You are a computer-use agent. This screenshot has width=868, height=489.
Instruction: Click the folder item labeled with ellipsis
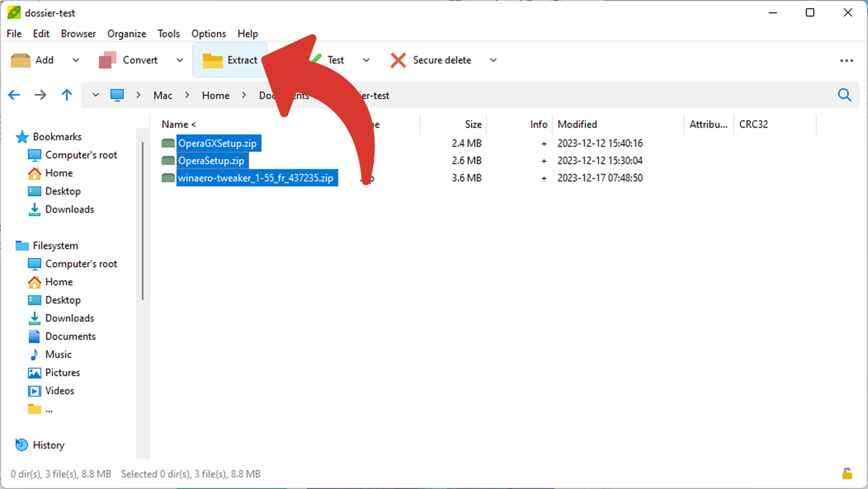[41, 409]
